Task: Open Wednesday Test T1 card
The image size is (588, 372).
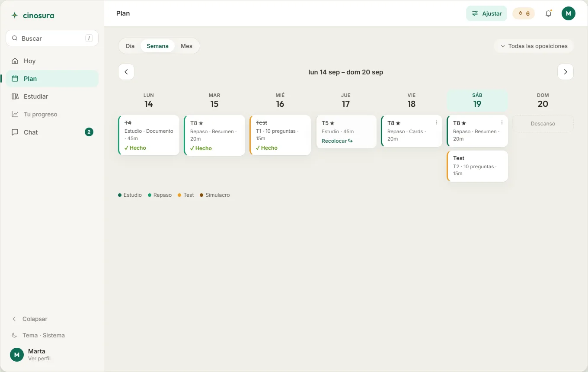Action: pos(280,135)
